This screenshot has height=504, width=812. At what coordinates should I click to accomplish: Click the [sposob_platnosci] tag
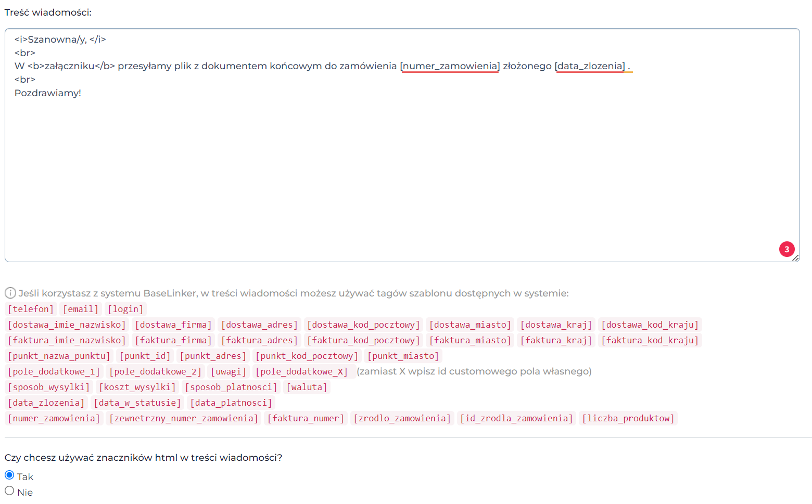pyautogui.click(x=231, y=387)
